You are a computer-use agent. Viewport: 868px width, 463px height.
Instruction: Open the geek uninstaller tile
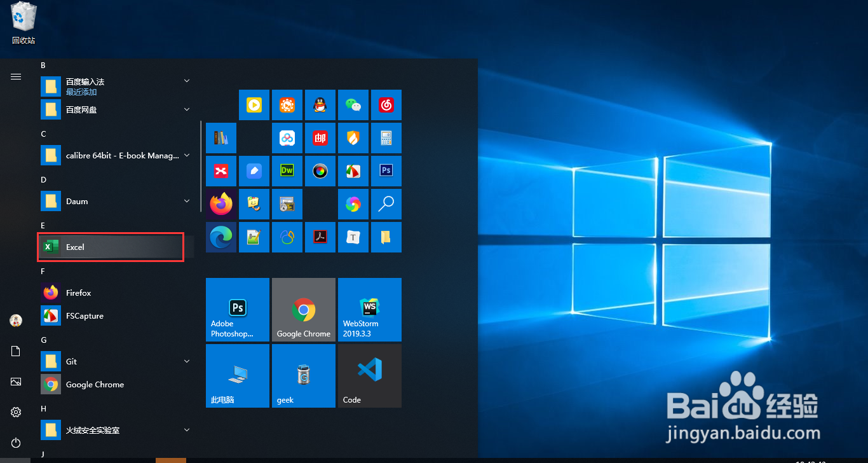pyautogui.click(x=304, y=376)
